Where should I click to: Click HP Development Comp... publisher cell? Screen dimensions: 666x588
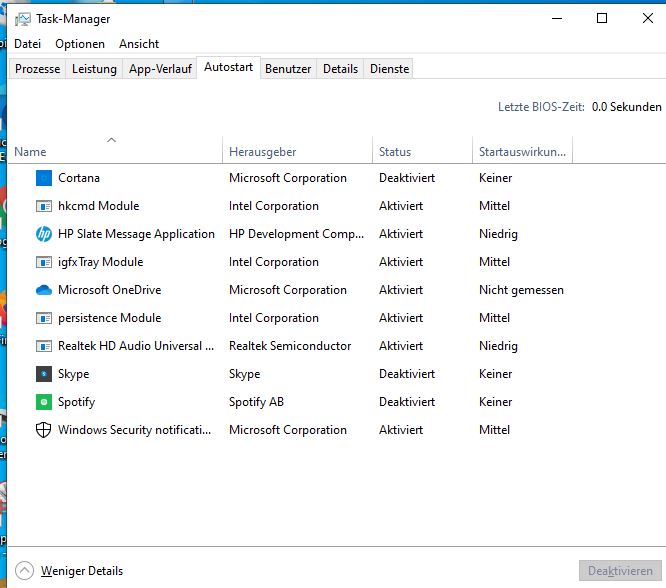296,234
